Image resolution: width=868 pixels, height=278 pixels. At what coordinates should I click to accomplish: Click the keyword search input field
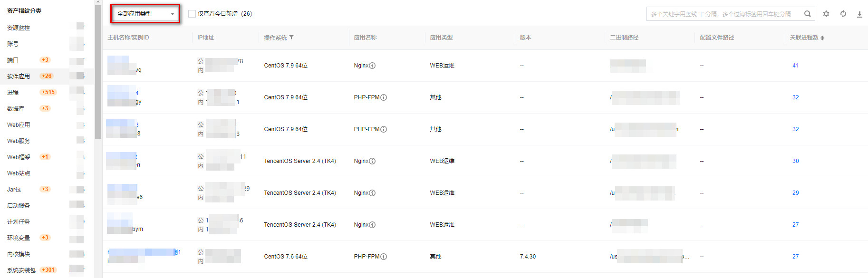click(724, 14)
